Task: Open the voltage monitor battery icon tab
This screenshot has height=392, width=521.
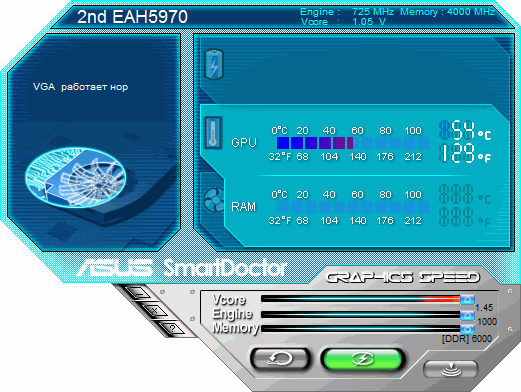Action: 214,64
